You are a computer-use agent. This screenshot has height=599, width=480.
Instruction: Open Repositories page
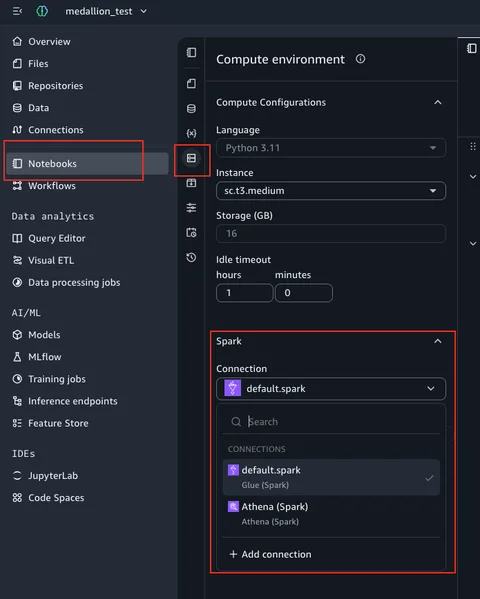coord(48,86)
